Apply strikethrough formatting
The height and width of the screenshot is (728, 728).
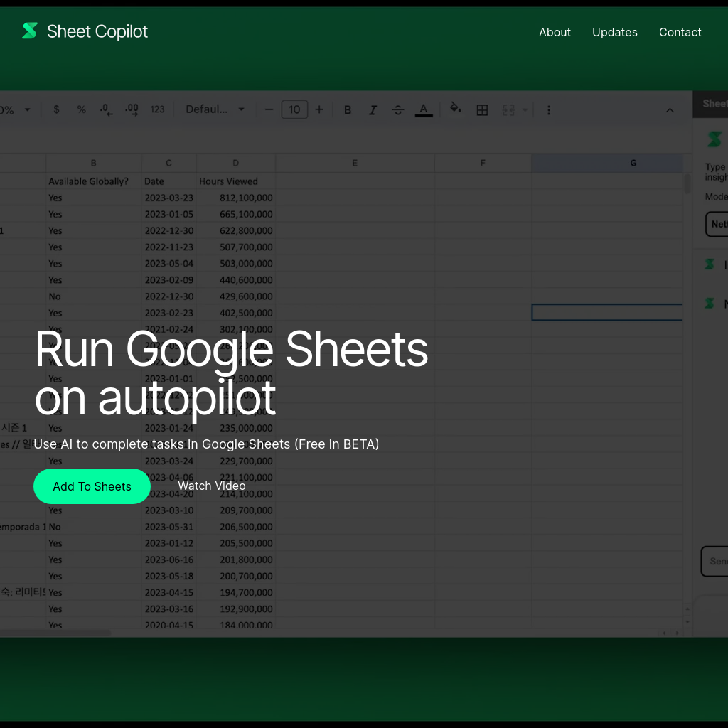pyautogui.click(x=397, y=109)
